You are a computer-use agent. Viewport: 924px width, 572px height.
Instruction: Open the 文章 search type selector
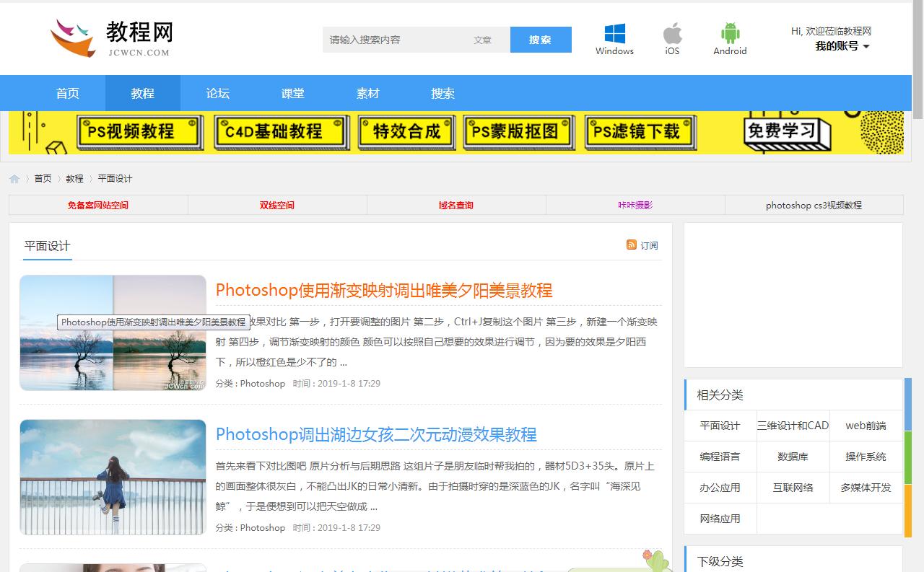483,40
